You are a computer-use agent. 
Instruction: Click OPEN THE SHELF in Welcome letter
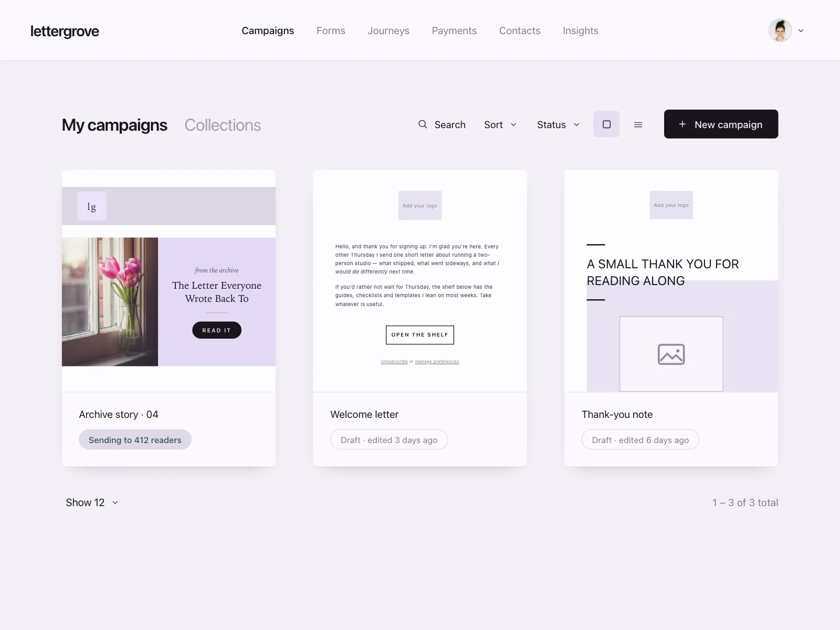click(x=420, y=335)
